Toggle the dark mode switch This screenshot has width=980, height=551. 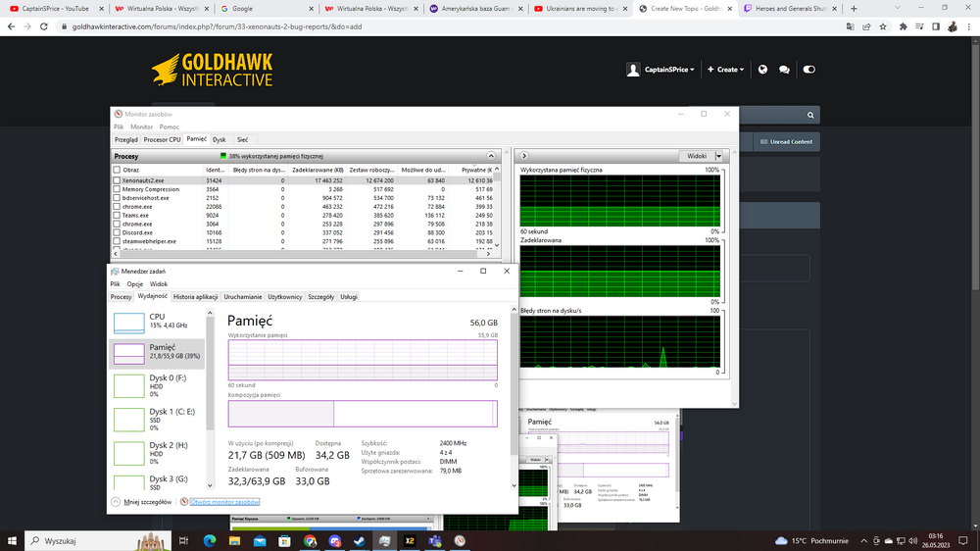808,70
